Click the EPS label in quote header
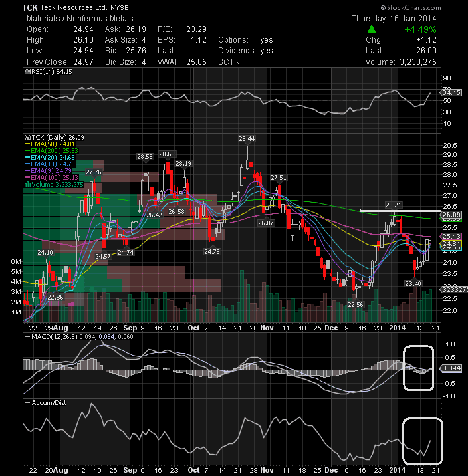The image size is (468, 476). (166, 40)
